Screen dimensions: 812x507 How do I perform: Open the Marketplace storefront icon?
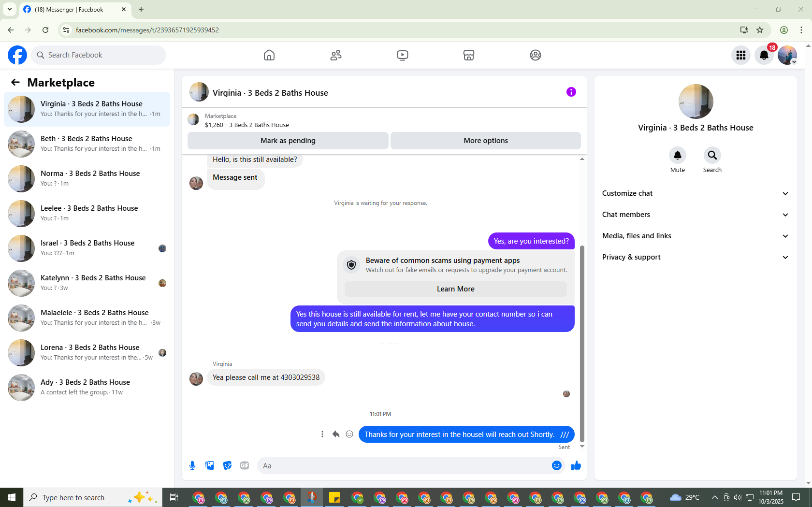469,55
